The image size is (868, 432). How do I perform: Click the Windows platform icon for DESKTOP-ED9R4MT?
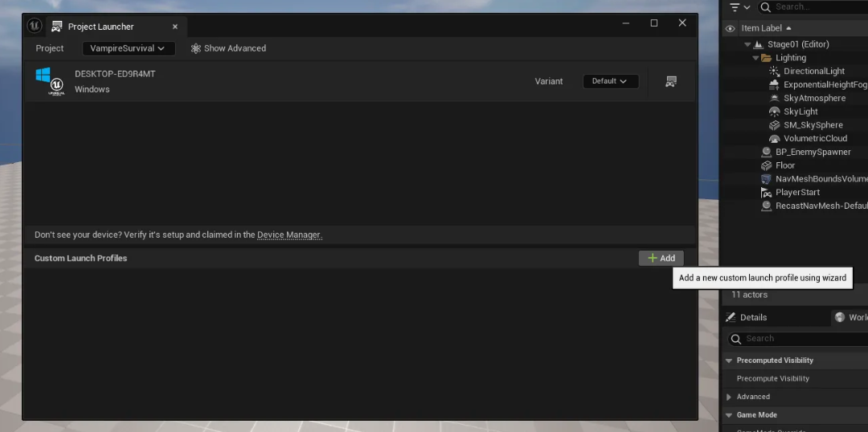click(50, 81)
